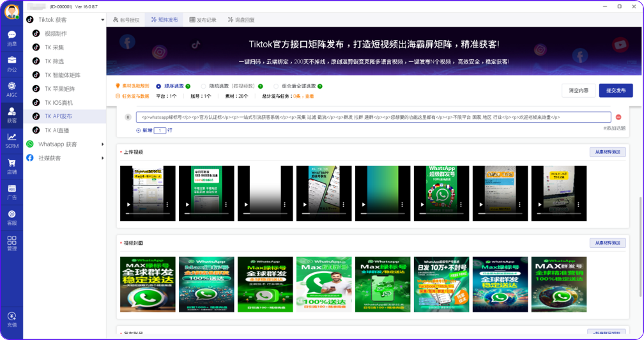
Task: Open the 办公 briefcase sidebar icon
Action: tap(12, 64)
